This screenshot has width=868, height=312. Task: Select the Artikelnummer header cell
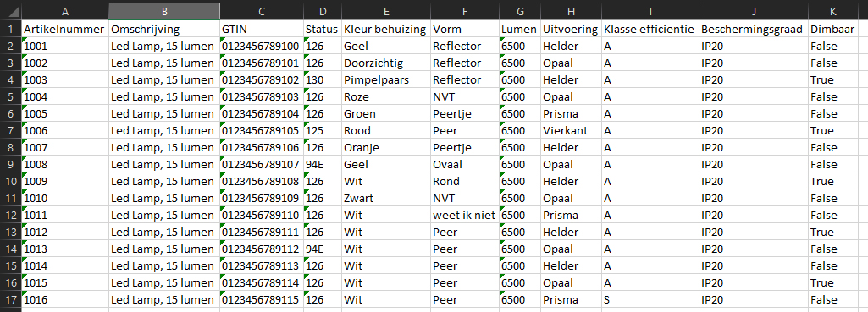[64, 29]
